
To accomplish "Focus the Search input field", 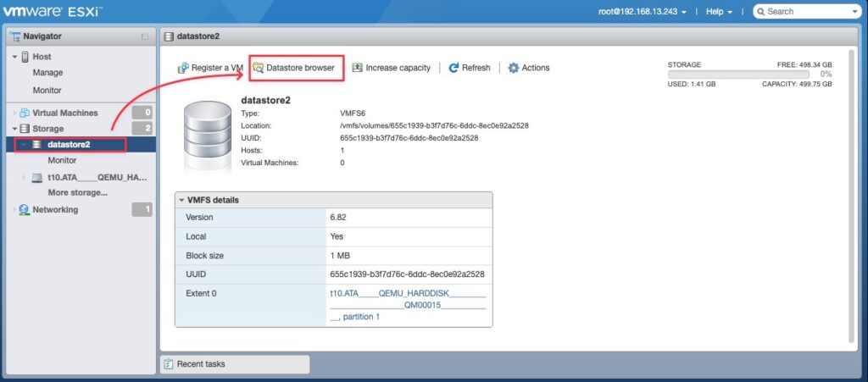I will [807, 12].
